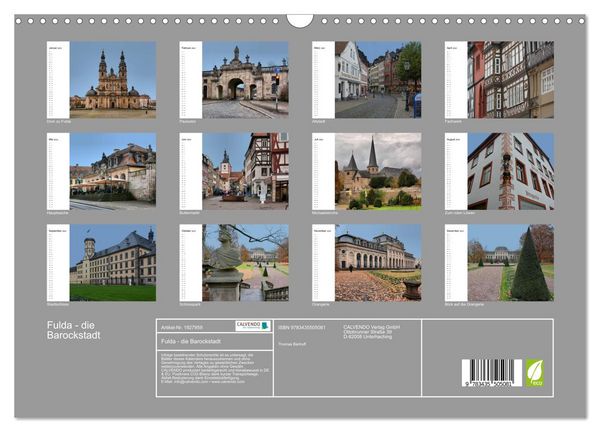Click the 'Michaelskirche' photo caption
This screenshot has width=600, height=432.
click(325, 213)
